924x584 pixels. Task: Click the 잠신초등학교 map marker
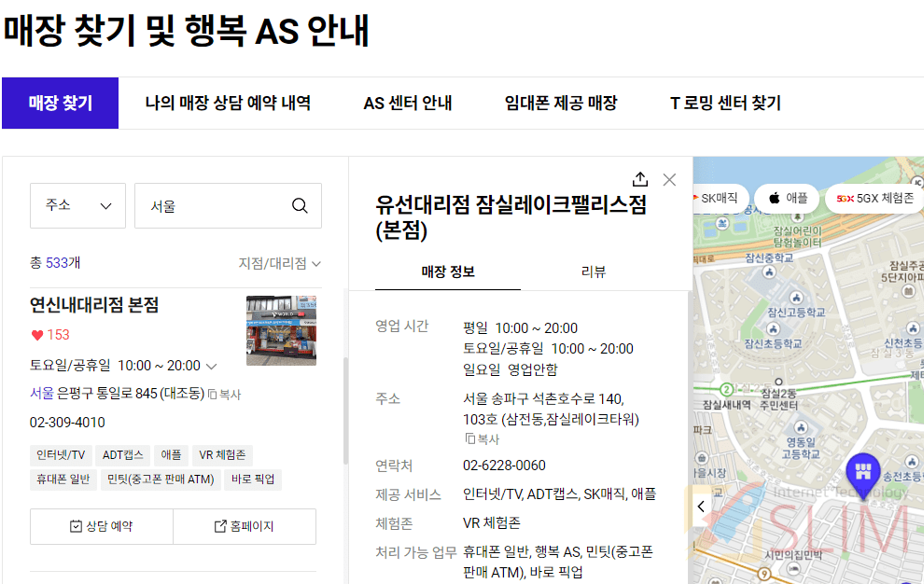click(x=773, y=329)
